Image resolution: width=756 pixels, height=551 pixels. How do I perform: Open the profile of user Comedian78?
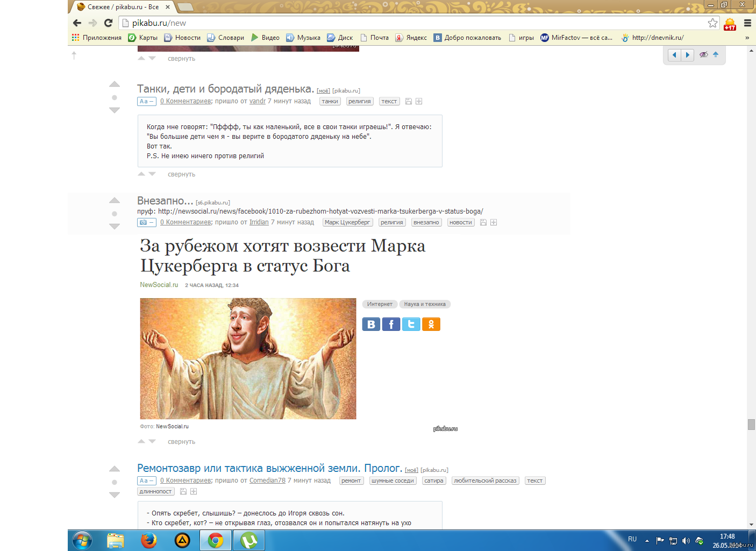click(267, 481)
